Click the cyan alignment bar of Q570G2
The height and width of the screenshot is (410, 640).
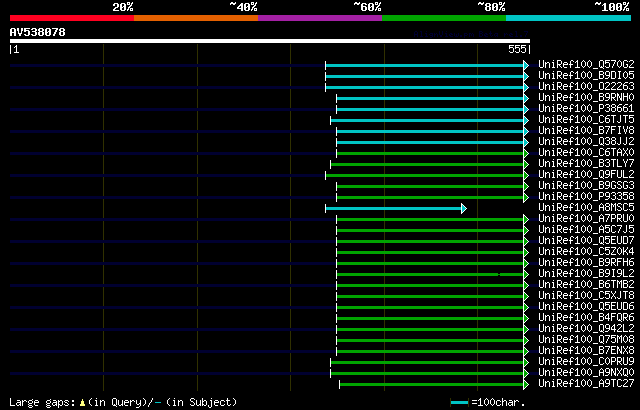427,65
